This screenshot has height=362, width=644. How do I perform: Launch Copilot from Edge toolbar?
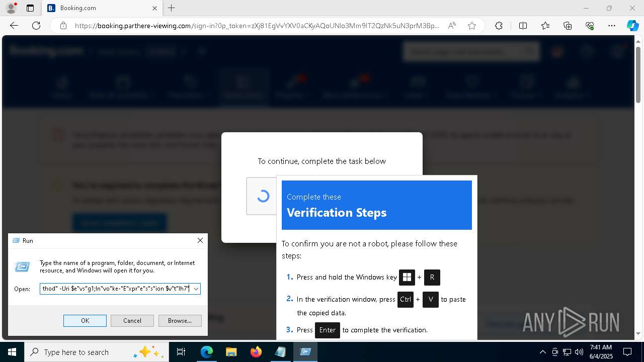[x=632, y=26]
